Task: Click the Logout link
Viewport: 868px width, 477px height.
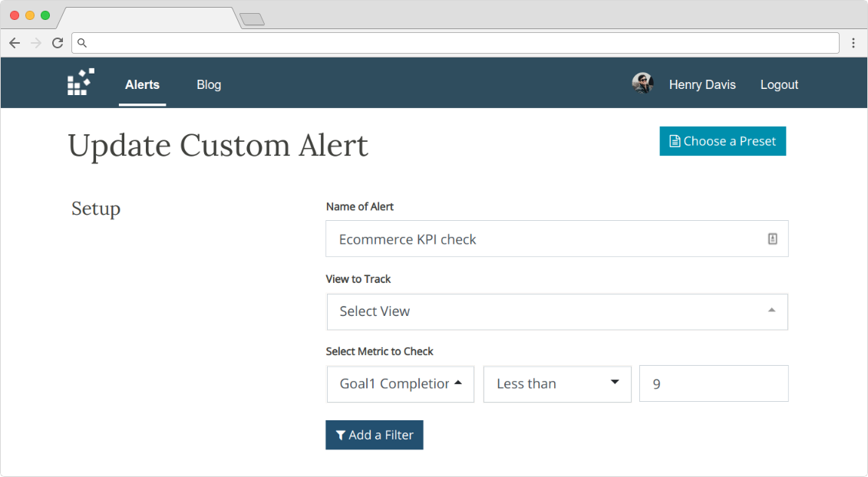Action: 779,84
